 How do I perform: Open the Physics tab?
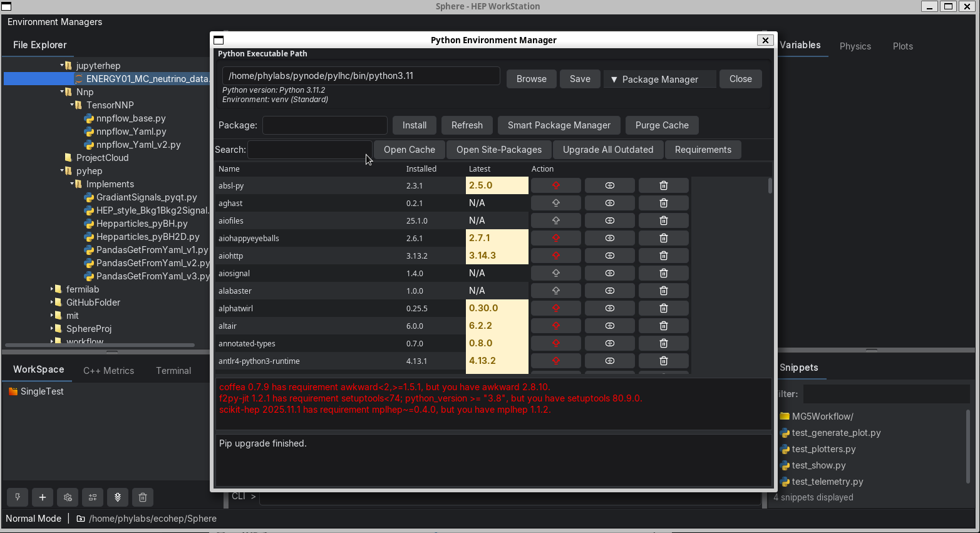click(855, 46)
